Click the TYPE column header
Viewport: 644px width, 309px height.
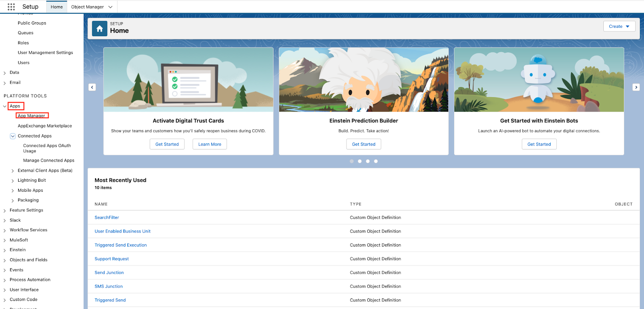coord(356,204)
